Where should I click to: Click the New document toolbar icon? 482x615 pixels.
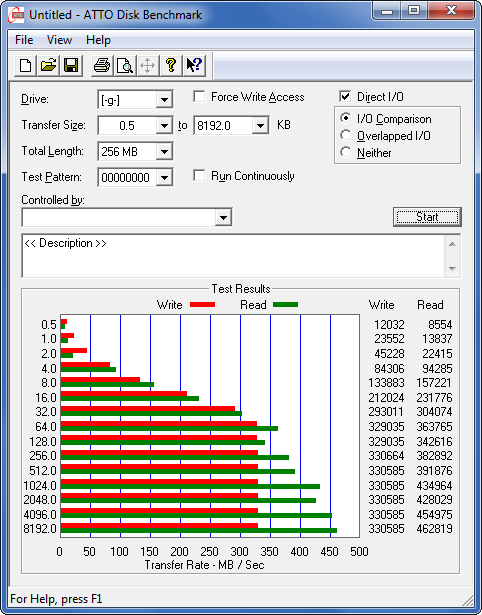pyautogui.click(x=25, y=66)
